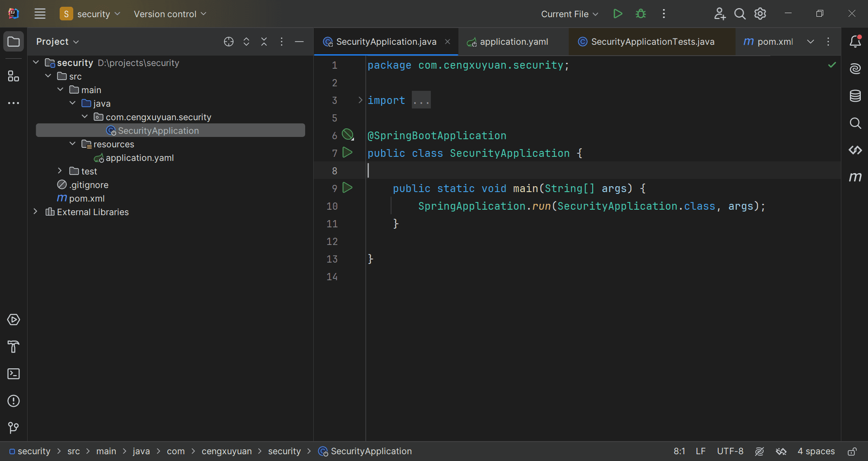
Task: Close the SecurityApplication.java tab
Action: pos(448,42)
